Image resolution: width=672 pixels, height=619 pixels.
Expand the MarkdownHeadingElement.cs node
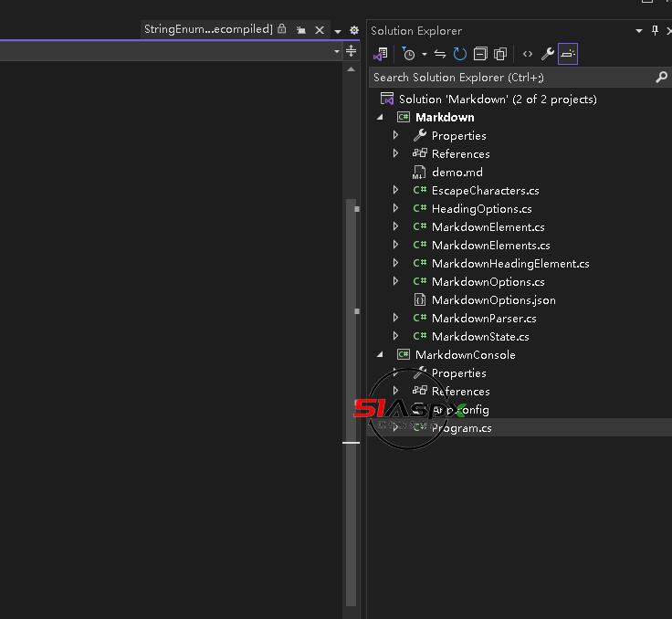tap(395, 262)
